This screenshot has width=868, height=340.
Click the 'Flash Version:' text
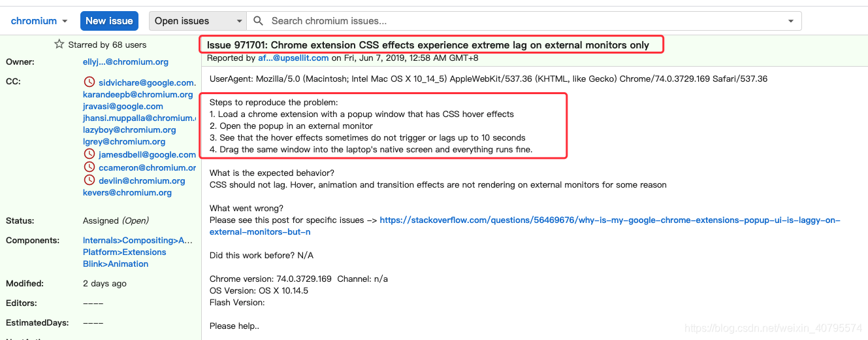237,302
